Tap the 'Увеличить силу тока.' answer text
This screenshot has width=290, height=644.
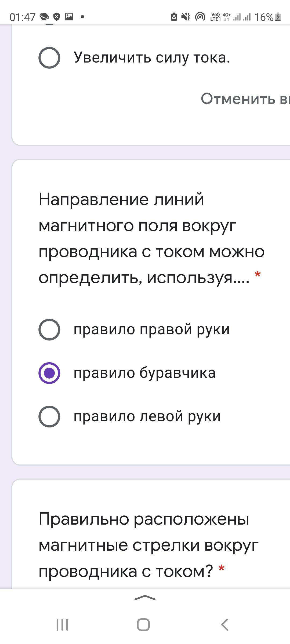(x=152, y=58)
